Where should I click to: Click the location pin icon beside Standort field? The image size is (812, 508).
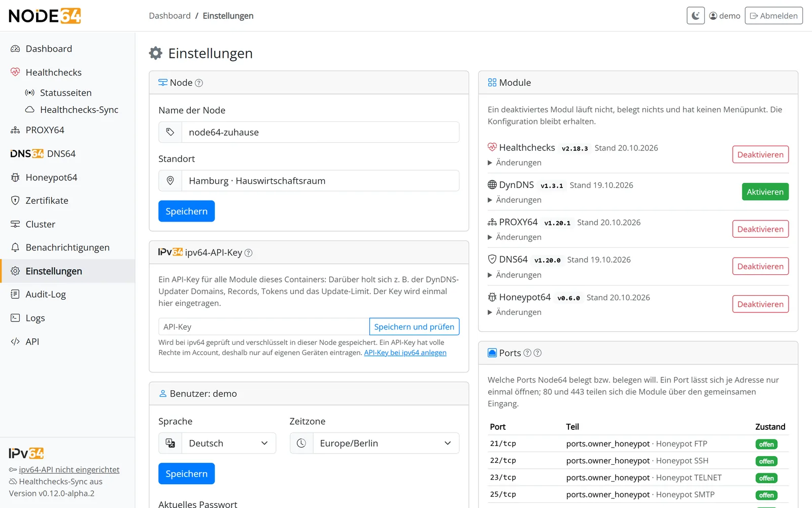[x=171, y=181]
